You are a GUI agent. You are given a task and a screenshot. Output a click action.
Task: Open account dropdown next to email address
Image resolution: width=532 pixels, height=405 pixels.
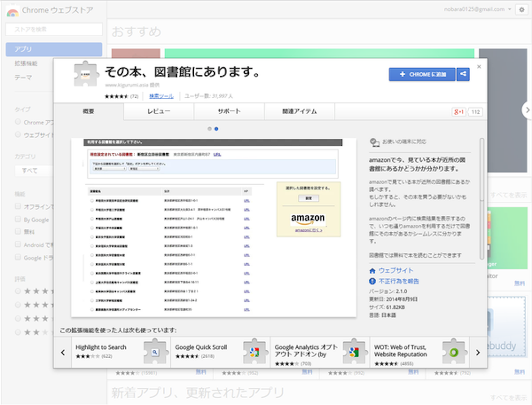[x=510, y=9]
